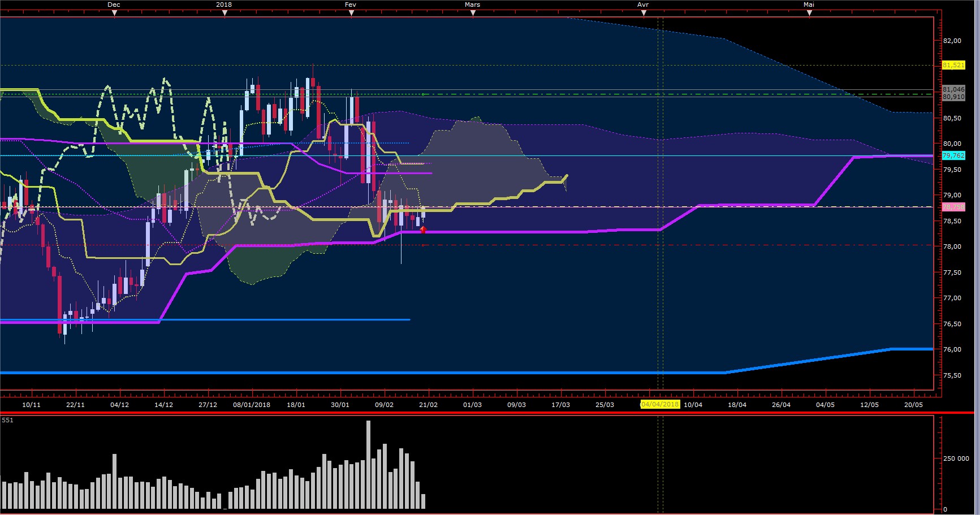Image resolution: width=980 pixels, height=515 pixels.
Task: Click the 250 000 volume axis label
Action: (x=956, y=458)
